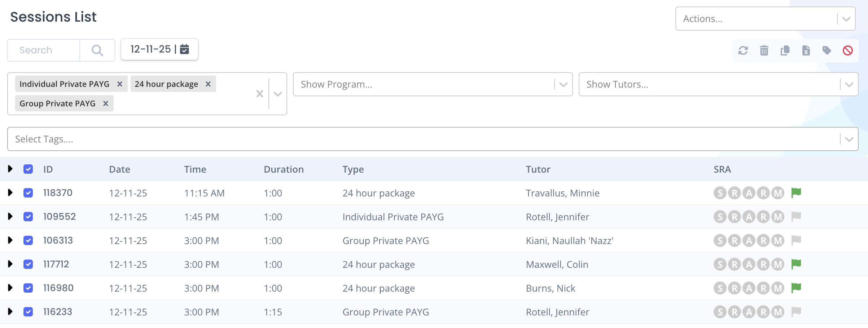Open the 12-11-25 date picker
The width and height of the screenshot is (868, 328).
coord(159,49)
